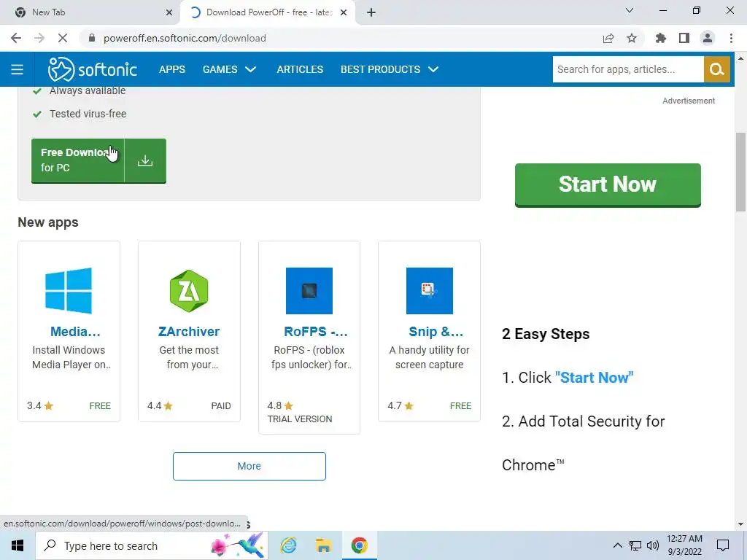Click the browser forward arrow
The image size is (747, 560).
click(39, 38)
